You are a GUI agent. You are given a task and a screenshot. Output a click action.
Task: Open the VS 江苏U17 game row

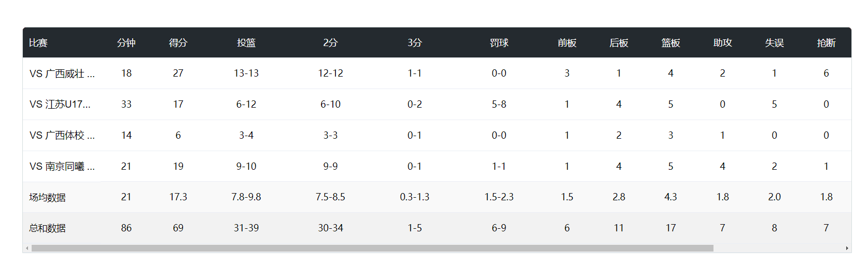tap(60, 105)
